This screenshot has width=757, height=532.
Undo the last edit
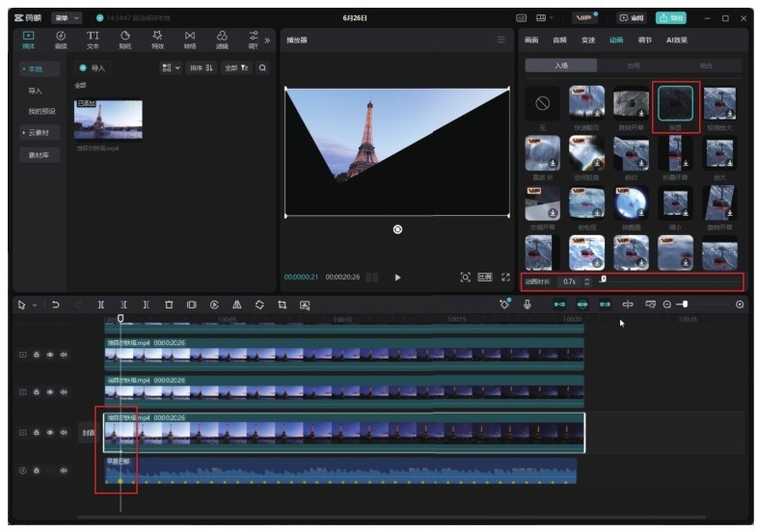coord(56,305)
